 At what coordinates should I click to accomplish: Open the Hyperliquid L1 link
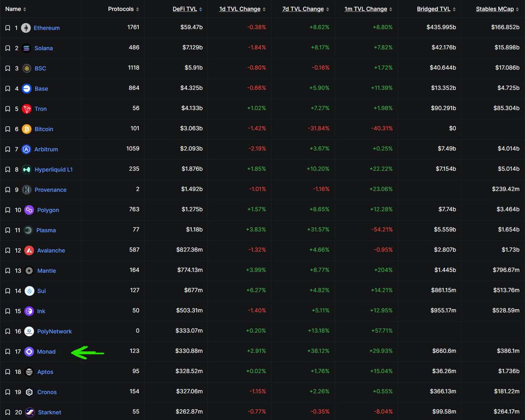pos(54,169)
